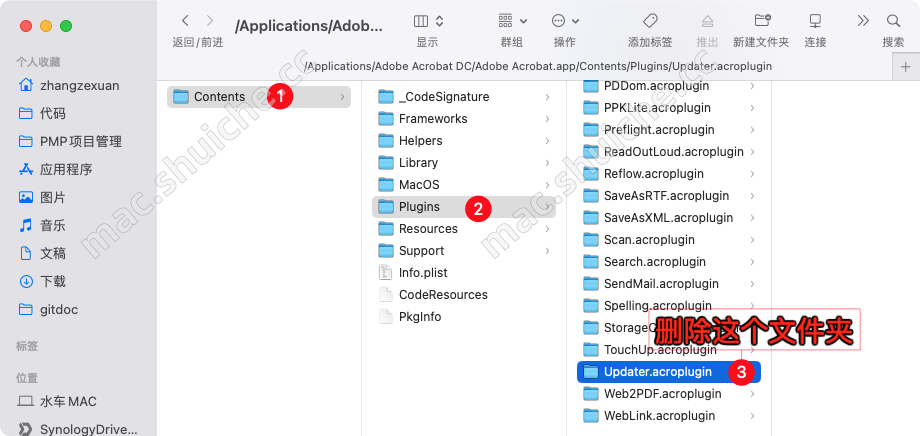920x436 pixels.
Task: Open the Action ellipsis menu
Action: [x=564, y=20]
